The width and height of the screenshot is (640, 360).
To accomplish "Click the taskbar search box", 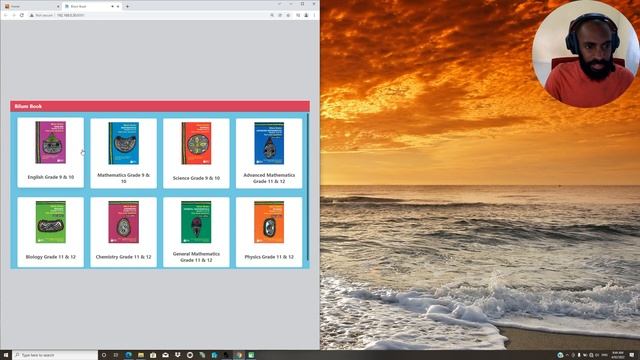I will coord(55,355).
